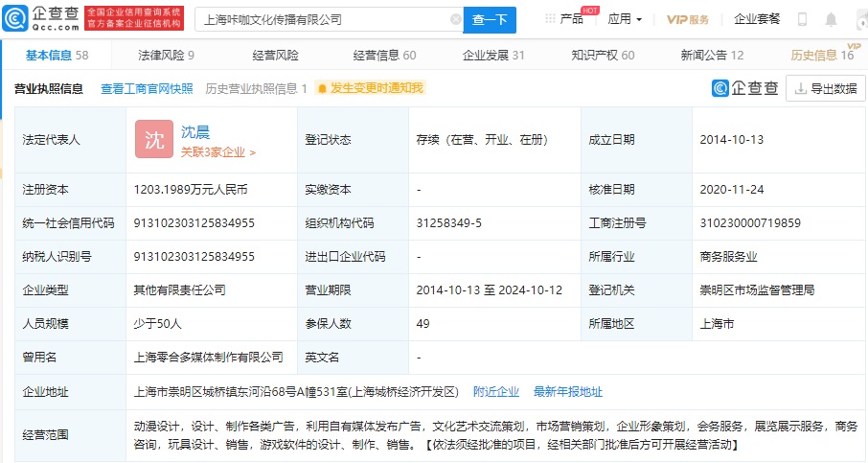Open 历史营业执照信息 link
The width and height of the screenshot is (868, 463).
[x=256, y=88]
